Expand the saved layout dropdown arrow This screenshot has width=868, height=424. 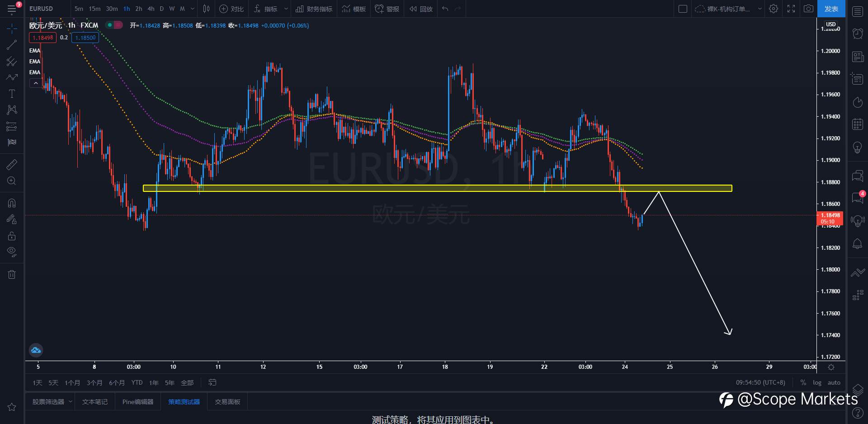(759, 9)
